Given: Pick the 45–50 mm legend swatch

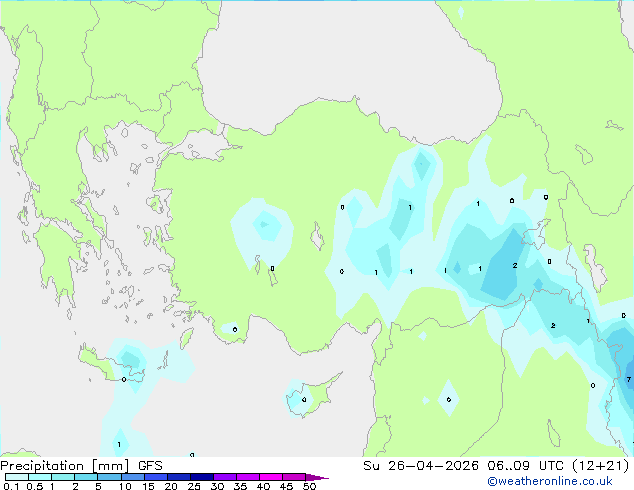Looking at the screenshot, I should coord(294,477).
